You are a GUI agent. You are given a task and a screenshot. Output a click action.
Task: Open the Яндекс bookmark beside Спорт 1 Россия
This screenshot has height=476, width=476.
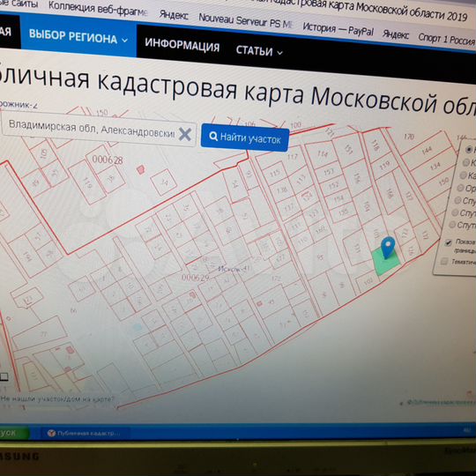(396, 34)
